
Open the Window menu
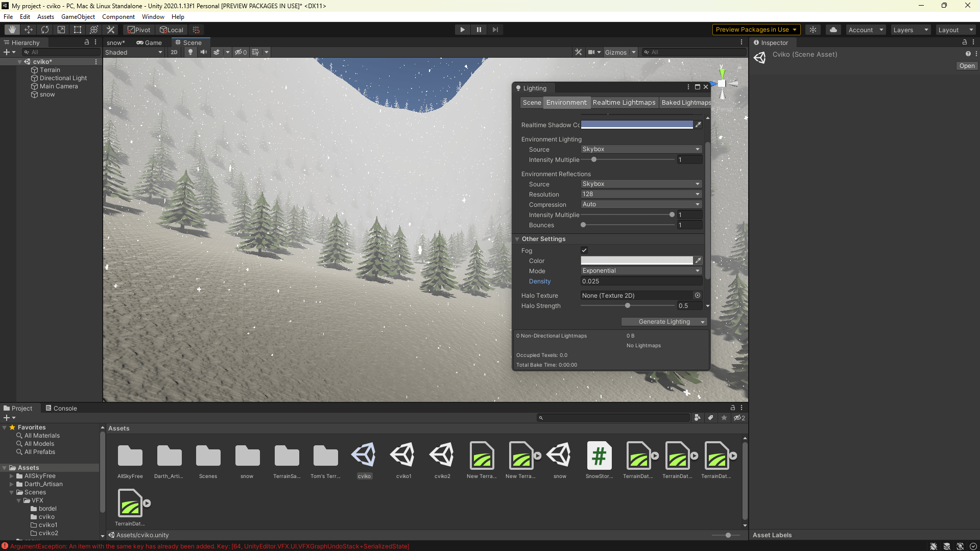click(x=153, y=17)
